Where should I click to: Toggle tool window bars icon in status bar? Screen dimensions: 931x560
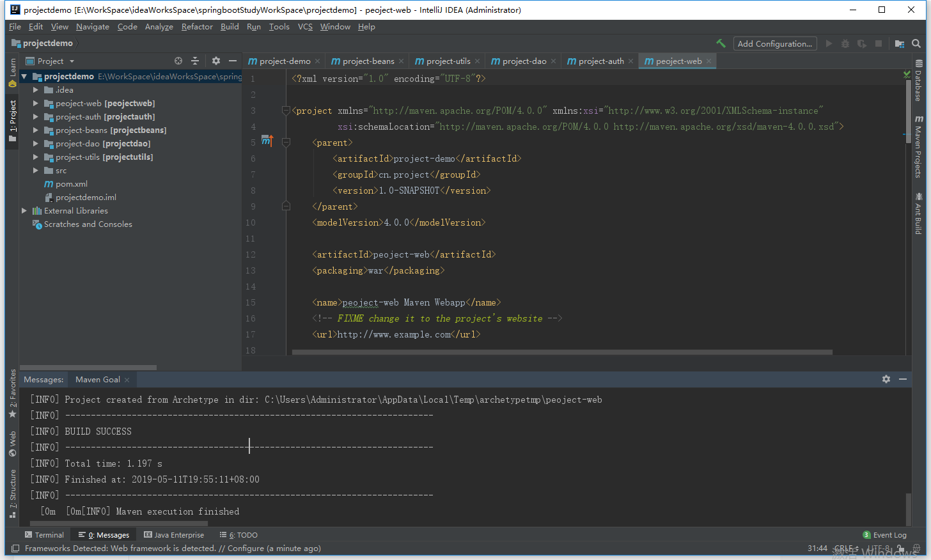tap(15, 548)
